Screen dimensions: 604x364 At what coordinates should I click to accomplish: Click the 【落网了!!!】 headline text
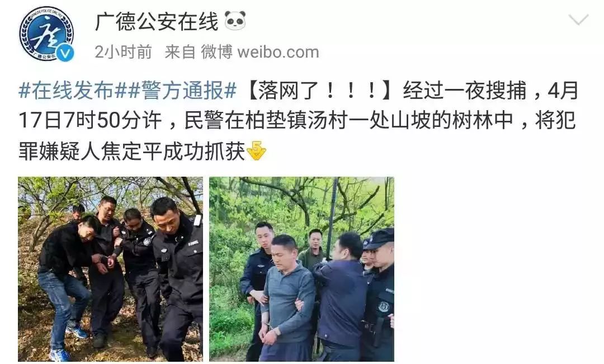[320, 91]
